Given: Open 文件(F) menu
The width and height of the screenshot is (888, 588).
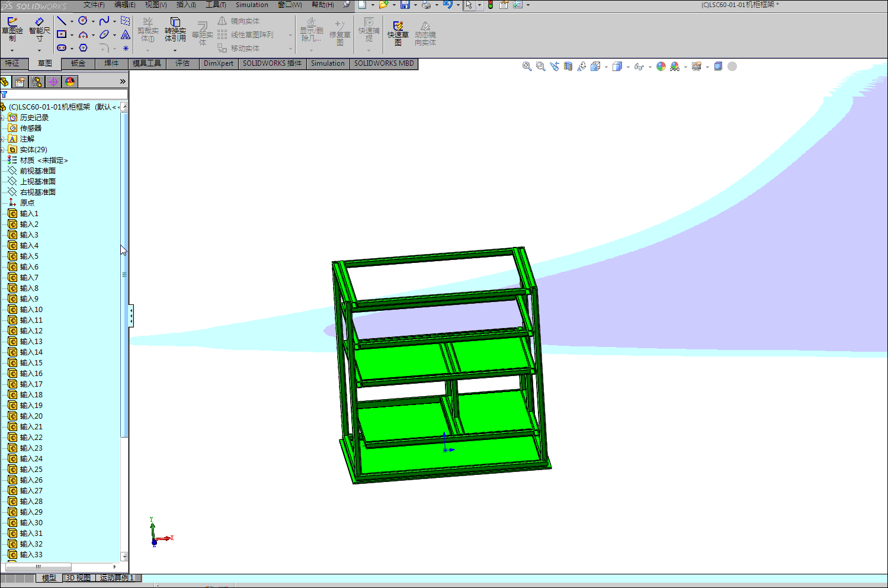Looking at the screenshot, I should coord(94,5).
